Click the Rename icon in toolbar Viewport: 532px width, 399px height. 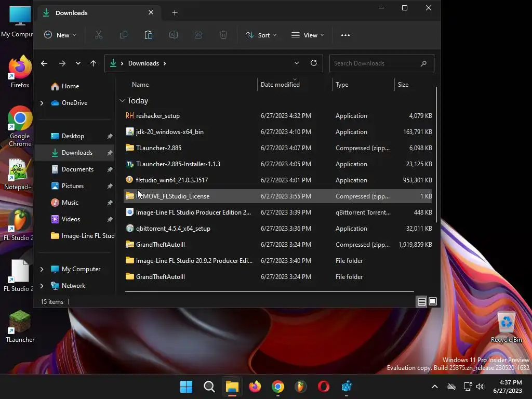tap(174, 35)
